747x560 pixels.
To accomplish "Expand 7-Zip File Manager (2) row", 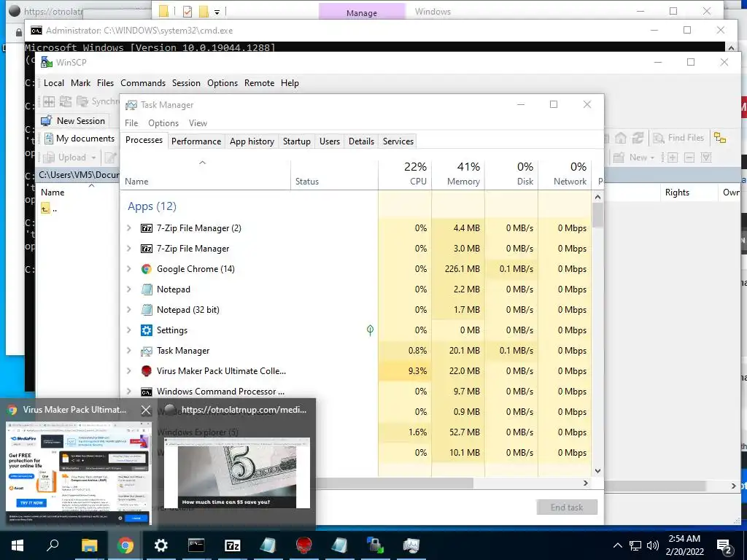I will pyautogui.click(x=128, y=228).
